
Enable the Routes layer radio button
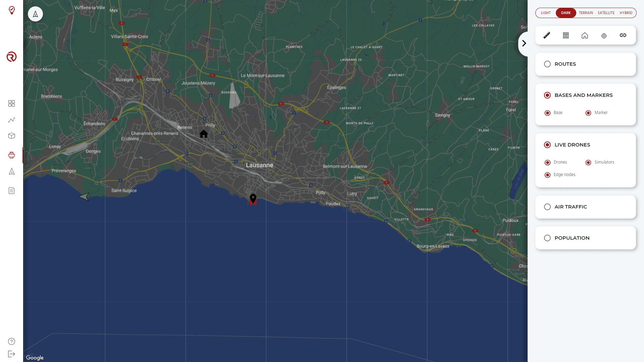(547, 64)
